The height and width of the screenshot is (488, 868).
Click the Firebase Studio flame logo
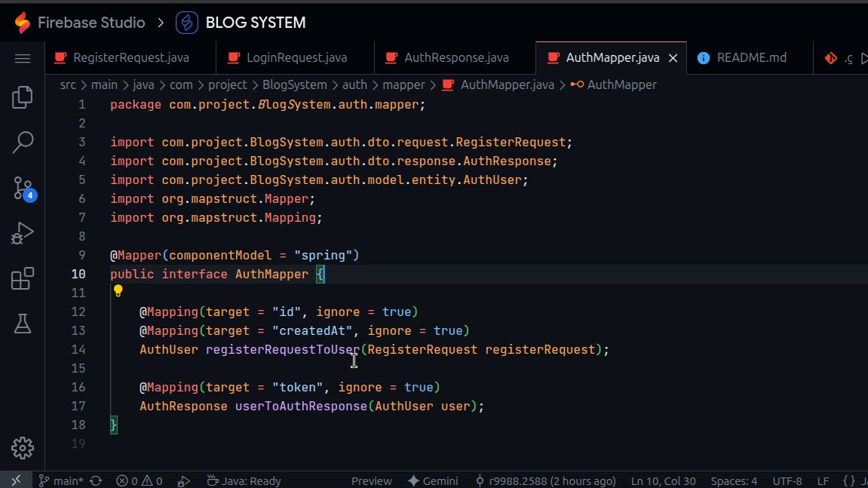click(x=23, y=23)
